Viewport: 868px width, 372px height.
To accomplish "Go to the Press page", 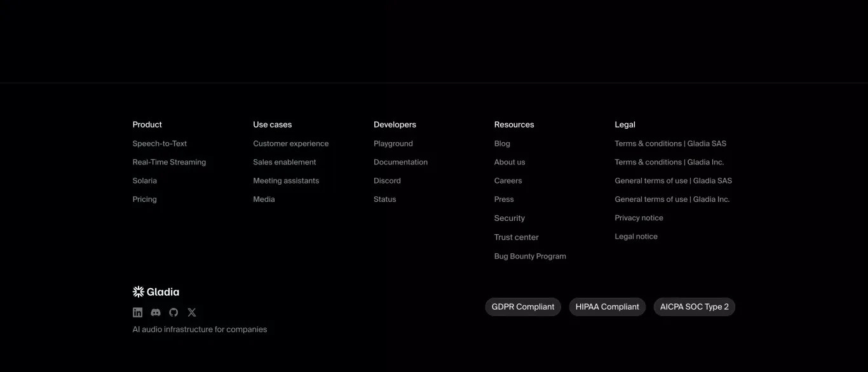I will coord(504,199).
